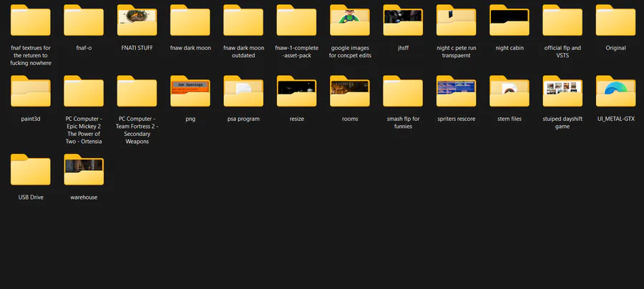Select smash flp for funnies folder icon

(x=403, y=91)
